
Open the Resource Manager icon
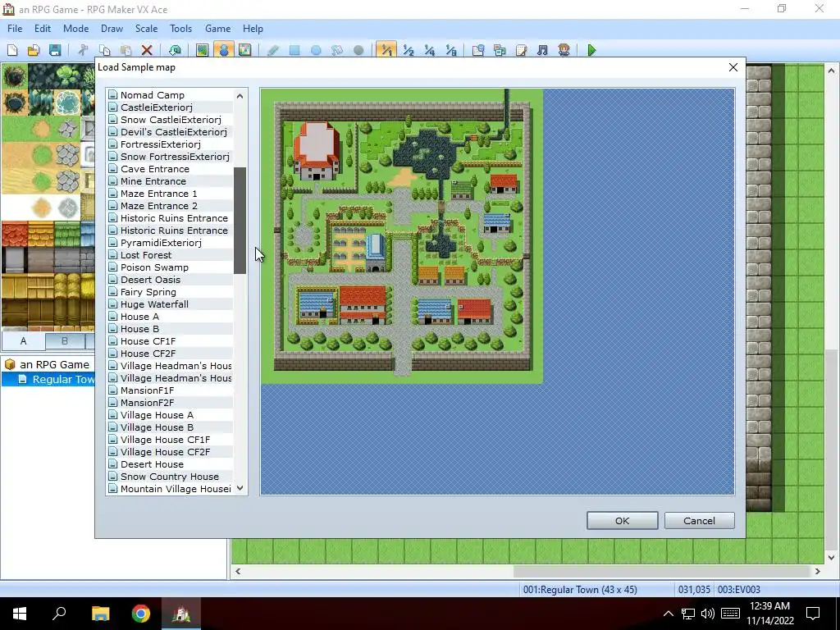click(500, 50)
